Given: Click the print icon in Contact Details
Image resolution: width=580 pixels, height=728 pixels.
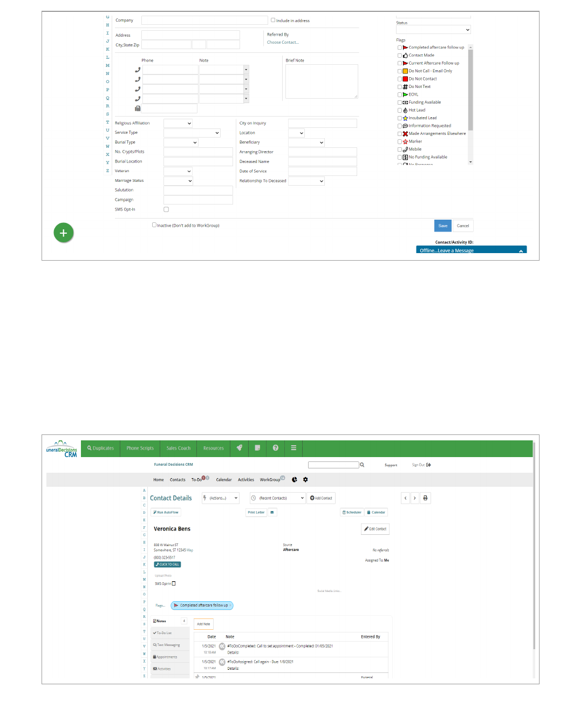Looking at the screenshot, I should coord(425,498).
